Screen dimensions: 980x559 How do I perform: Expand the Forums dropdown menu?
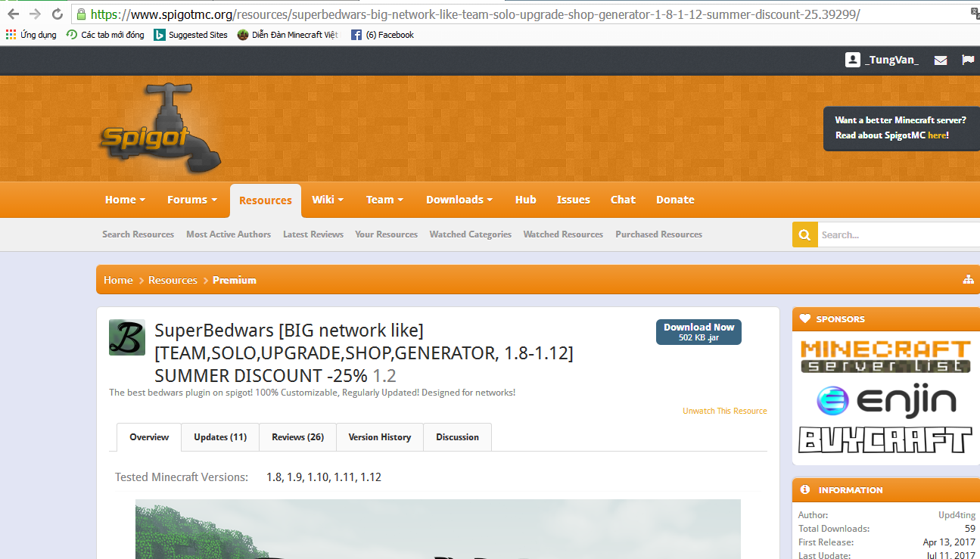click(192, 200)
